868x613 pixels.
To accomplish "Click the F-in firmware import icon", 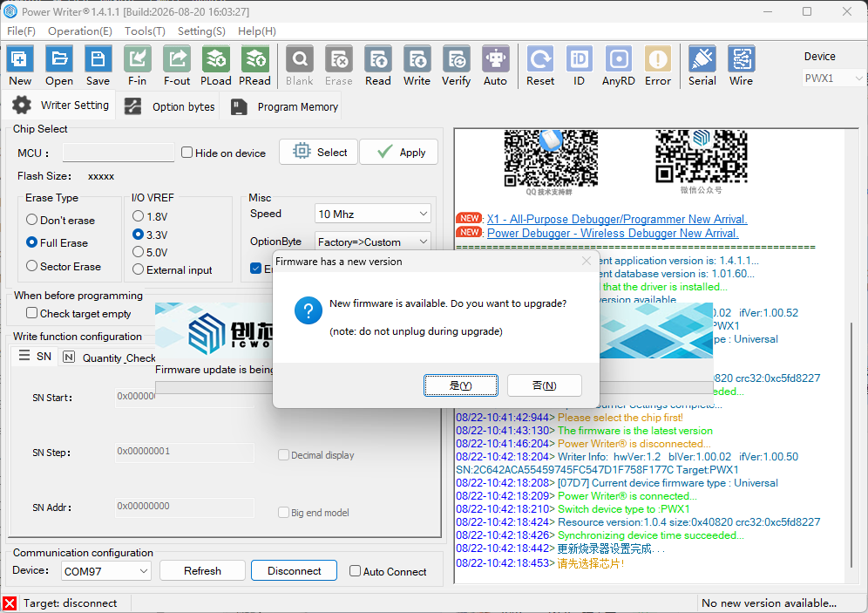I will point(138,59).
